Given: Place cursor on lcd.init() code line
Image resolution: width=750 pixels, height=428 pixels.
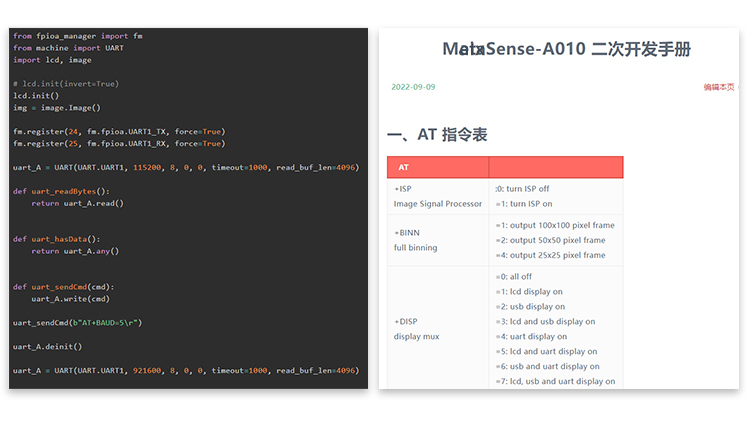Looking at the screenshot, I should point(36,96).
